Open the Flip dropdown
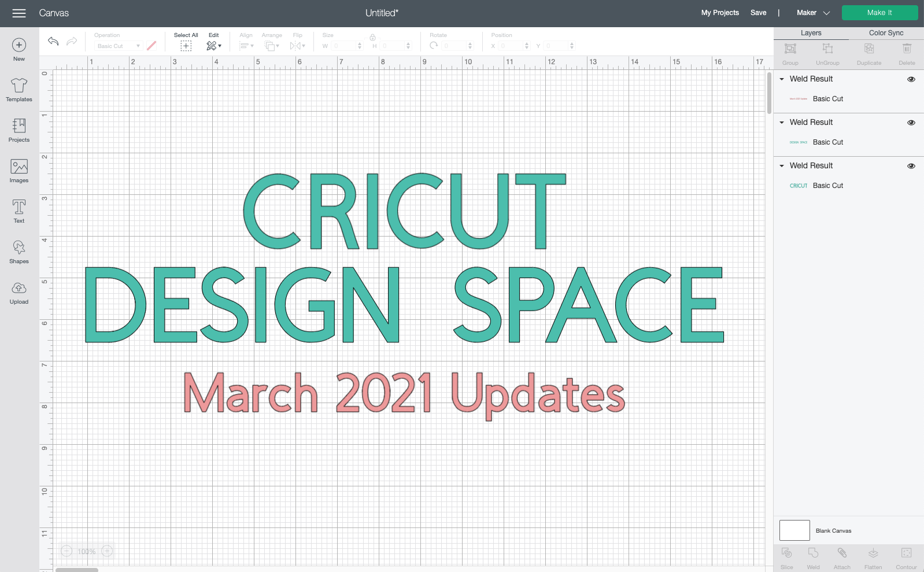924x572 pixels. (x=297, y=46)
